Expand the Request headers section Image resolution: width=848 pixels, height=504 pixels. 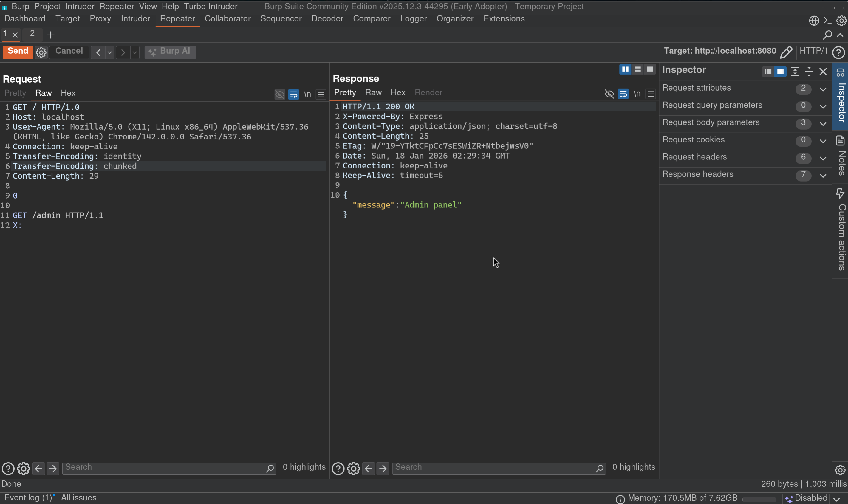pos(823,158)
